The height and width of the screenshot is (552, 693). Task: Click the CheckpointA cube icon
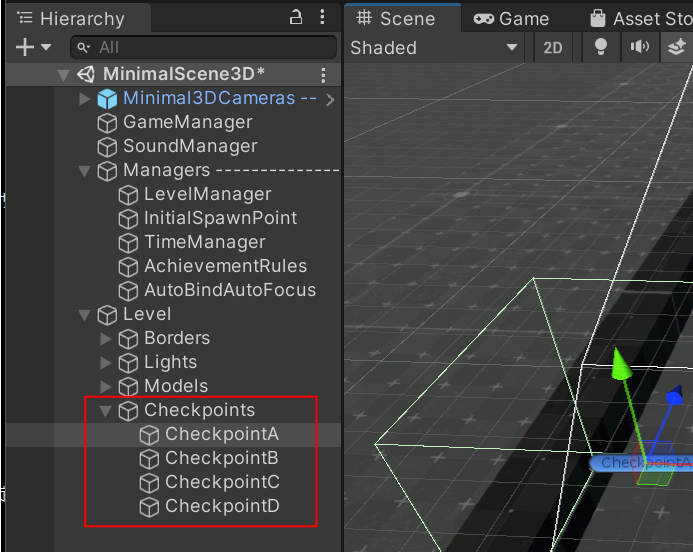click(x=149, y=435)
